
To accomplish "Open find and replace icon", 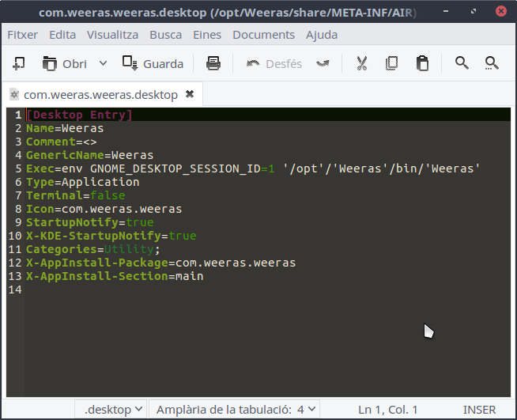I will click(x=492, y=63).
